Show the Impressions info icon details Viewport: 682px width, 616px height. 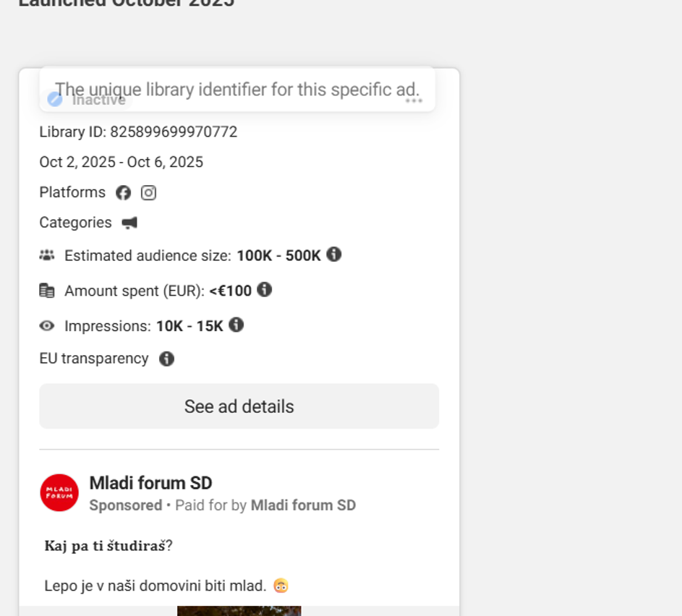[236, 325]
